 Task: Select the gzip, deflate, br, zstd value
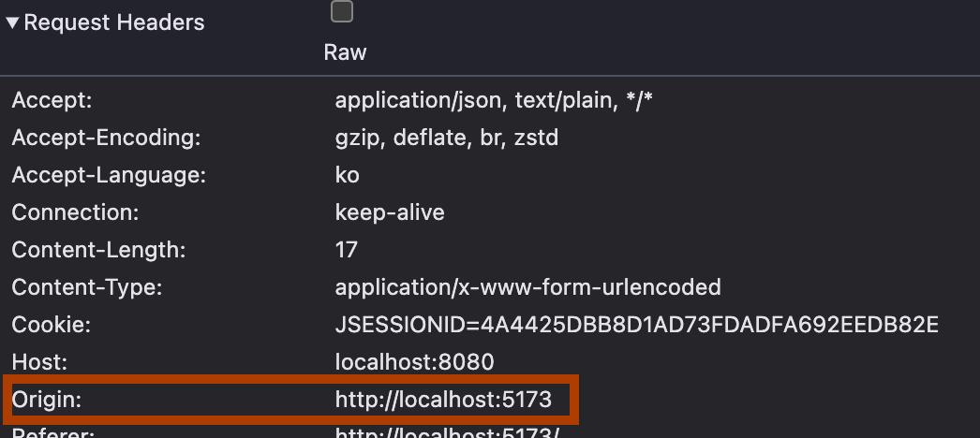[446, 138]
